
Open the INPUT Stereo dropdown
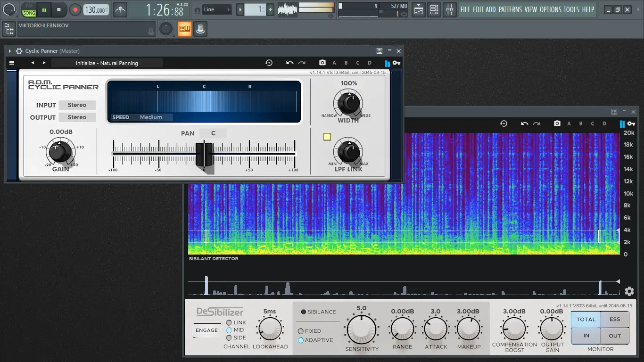[77, 105]
